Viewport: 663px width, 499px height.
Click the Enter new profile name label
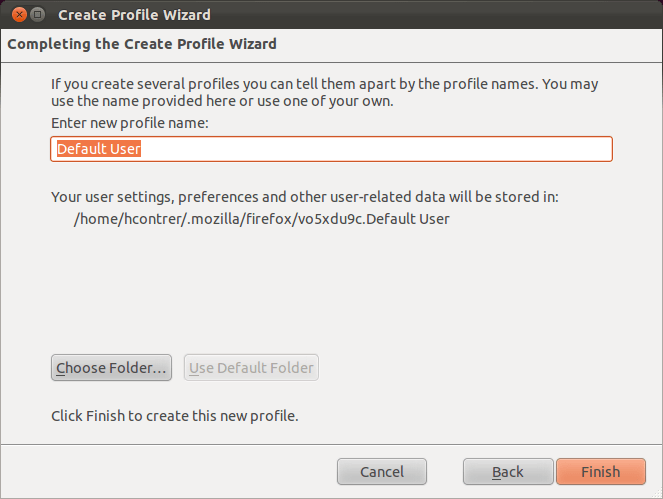130,123
